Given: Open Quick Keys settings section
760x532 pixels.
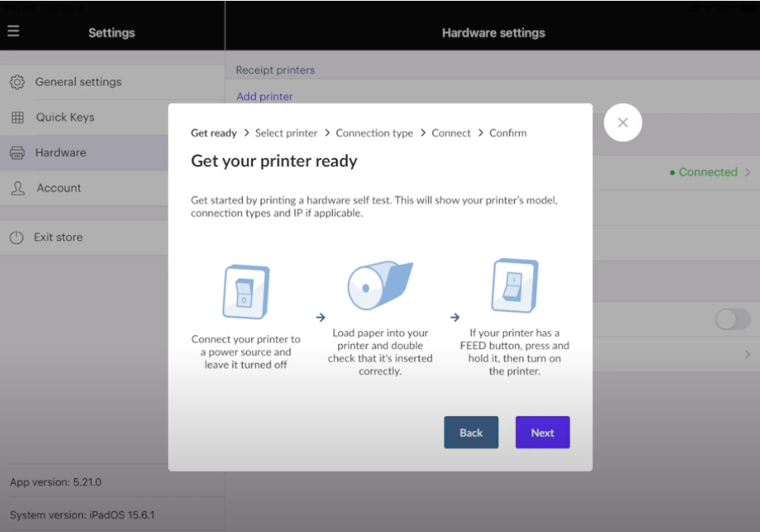Looking at the screenshot, I should click(x=65, y=117).
